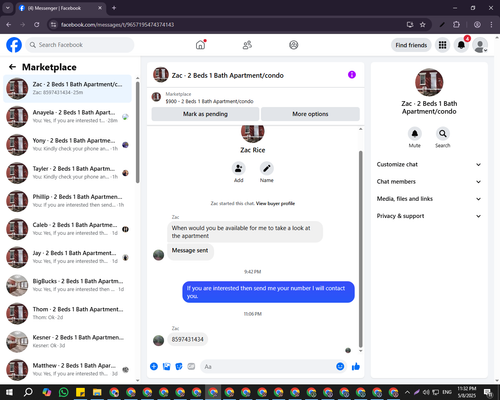Open the Friends icon in top navigation

pos(247,45)
